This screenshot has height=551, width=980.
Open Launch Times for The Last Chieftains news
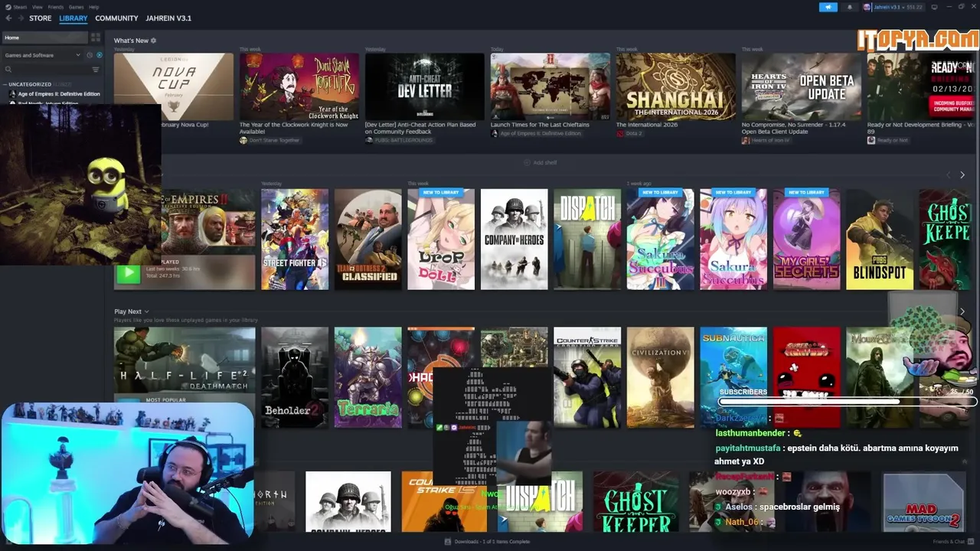[x=550, y=86]
